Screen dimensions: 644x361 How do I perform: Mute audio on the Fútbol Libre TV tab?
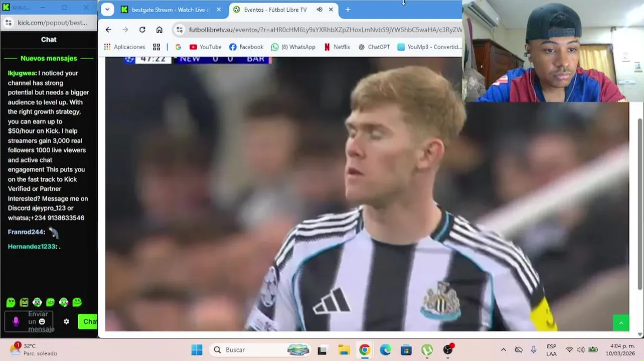[x=319, y=10]
